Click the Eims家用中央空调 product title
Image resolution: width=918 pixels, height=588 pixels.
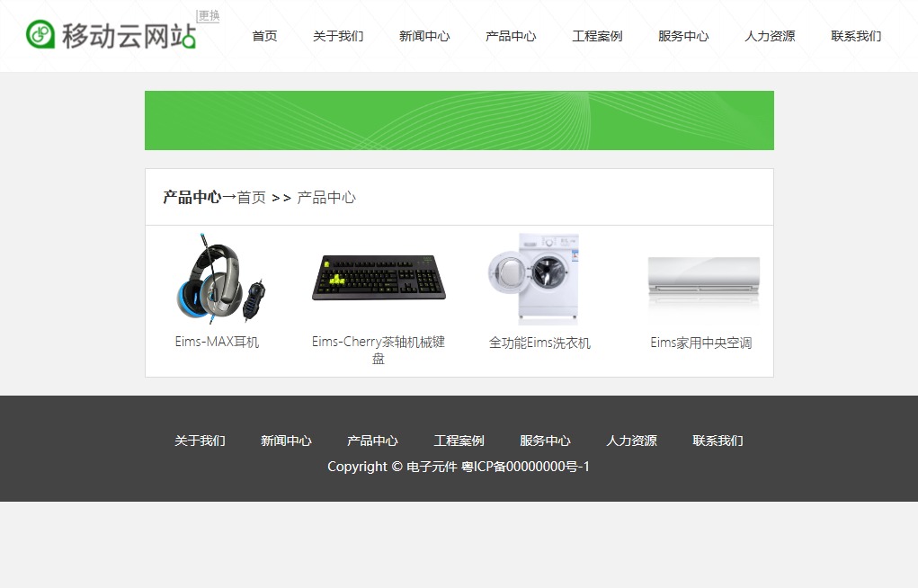click(701, 343)
